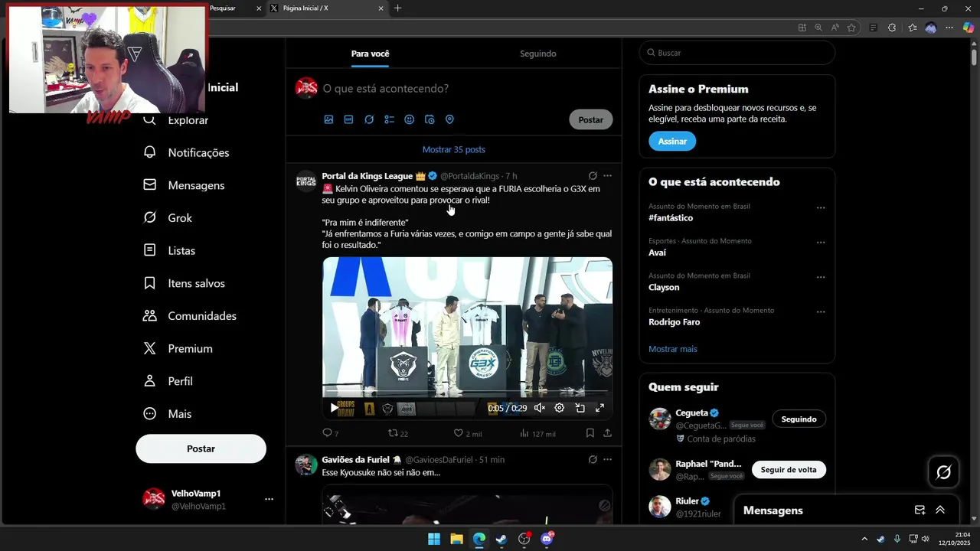Open Discord from the taskbar
Screen dimensions: 980x551
click(x=547, y=539)
